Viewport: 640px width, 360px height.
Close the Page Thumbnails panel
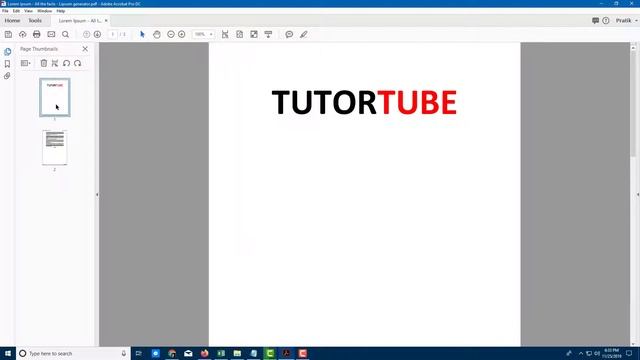point(85,49)
